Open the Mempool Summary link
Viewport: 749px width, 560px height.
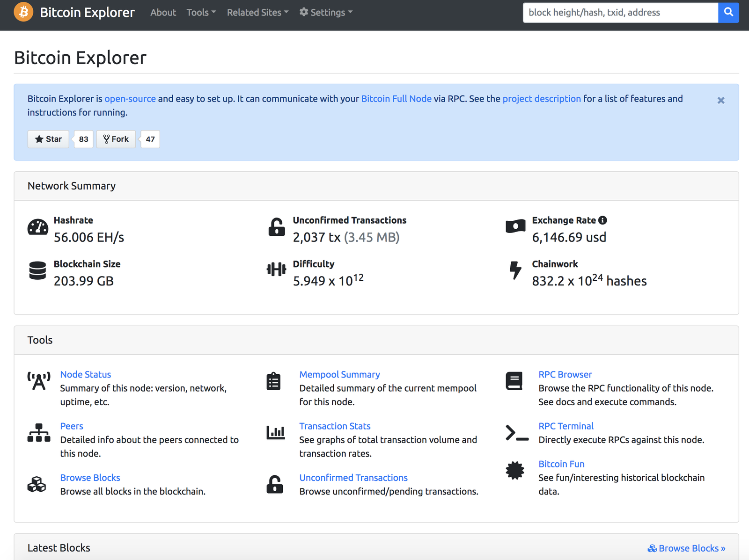coord(340,374)
